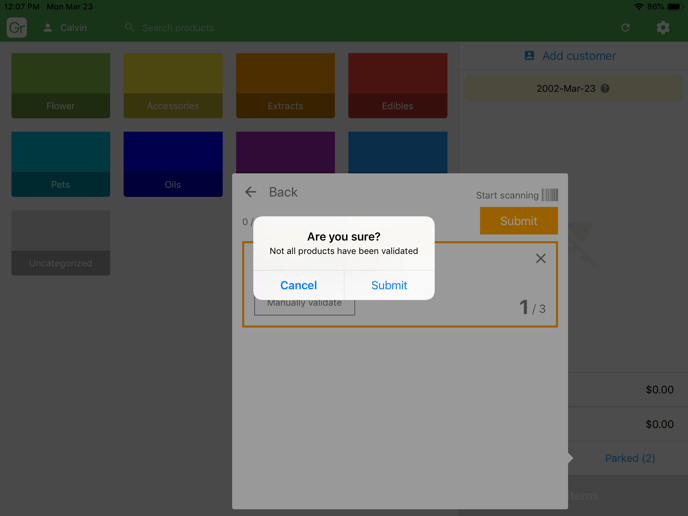The image size is (688, 516).
Task: Click Manually validate button
Action: 304,304
